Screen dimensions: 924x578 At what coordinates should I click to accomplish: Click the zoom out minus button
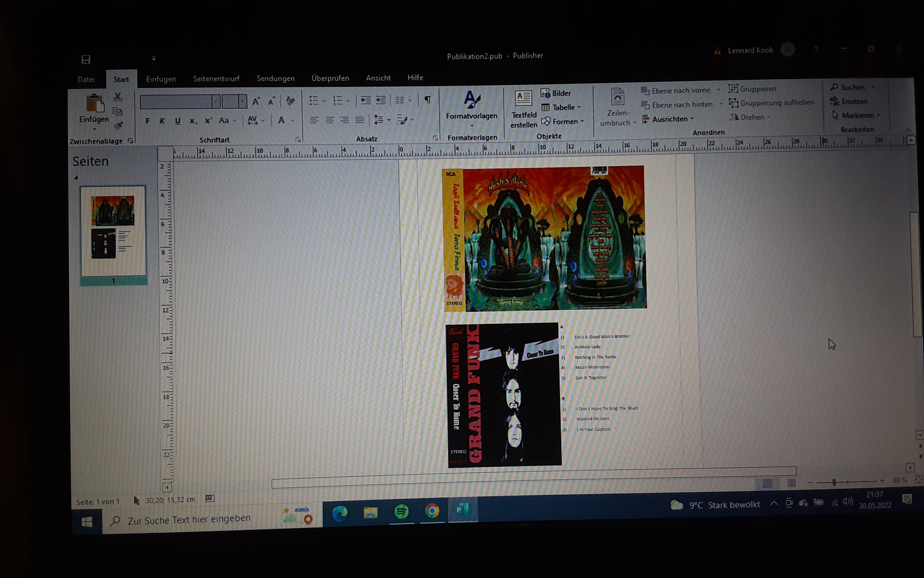point(810,483)
